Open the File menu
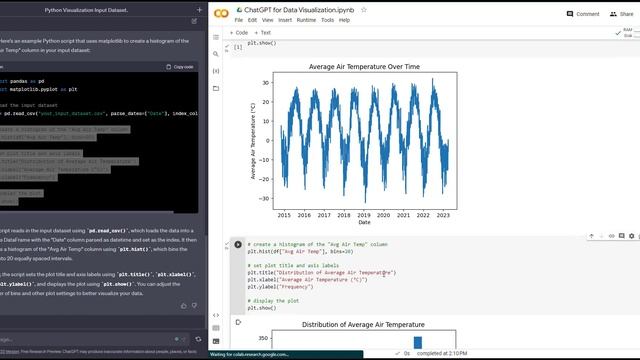The image size is (640, 360). click(238, 20)
